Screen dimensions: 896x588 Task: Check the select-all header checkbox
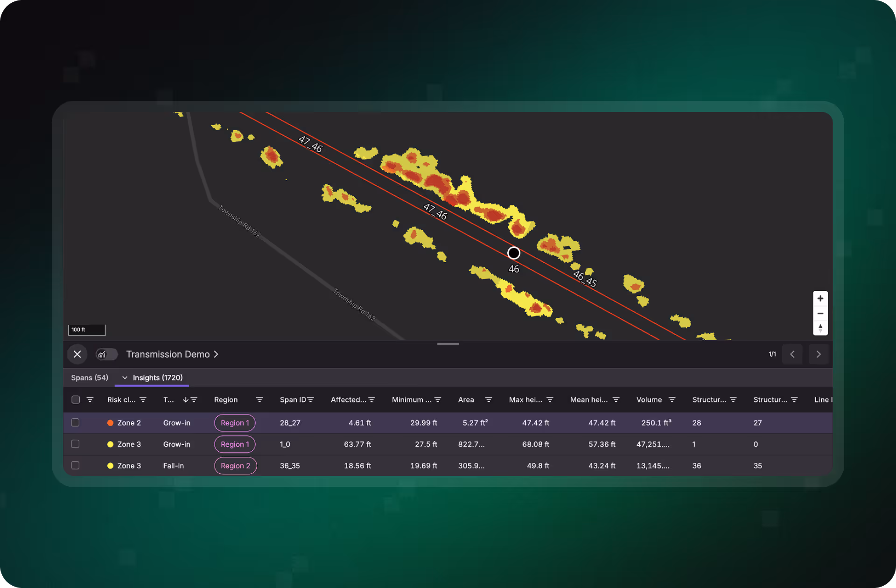tap(76, 400)
